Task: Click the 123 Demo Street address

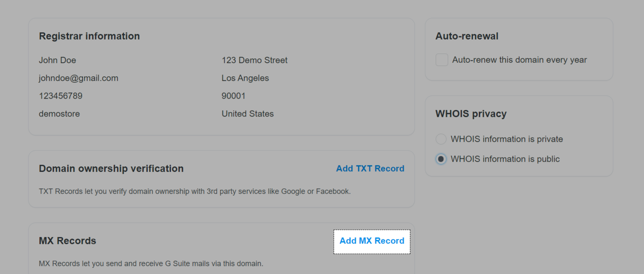Action: point(255,60)
